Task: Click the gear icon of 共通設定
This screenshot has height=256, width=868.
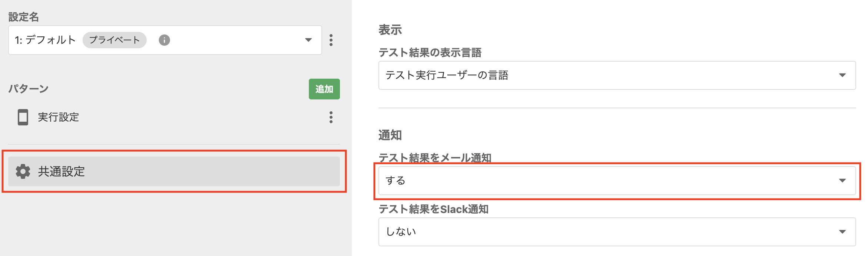Action: click(x=23, y=171)
